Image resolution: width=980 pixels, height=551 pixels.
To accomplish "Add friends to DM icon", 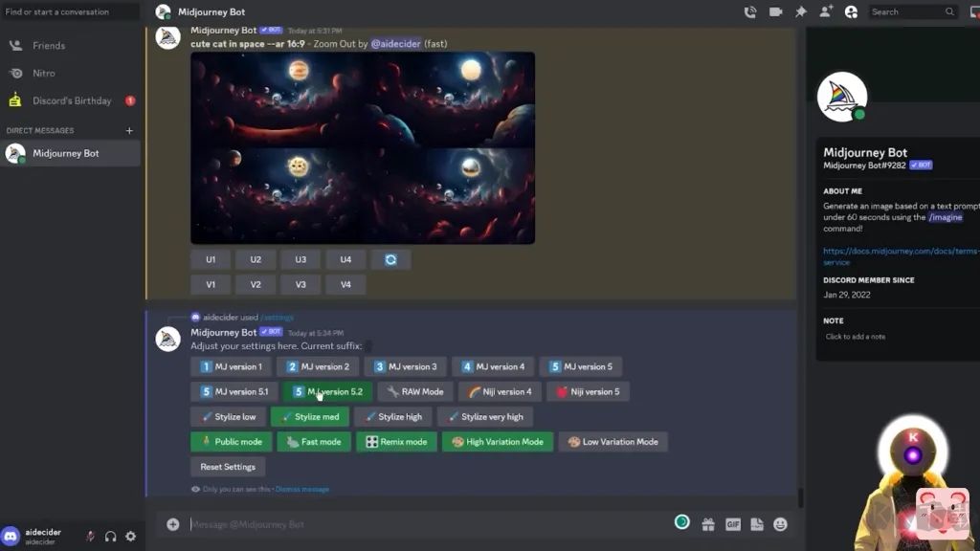I will coord(826,11).
